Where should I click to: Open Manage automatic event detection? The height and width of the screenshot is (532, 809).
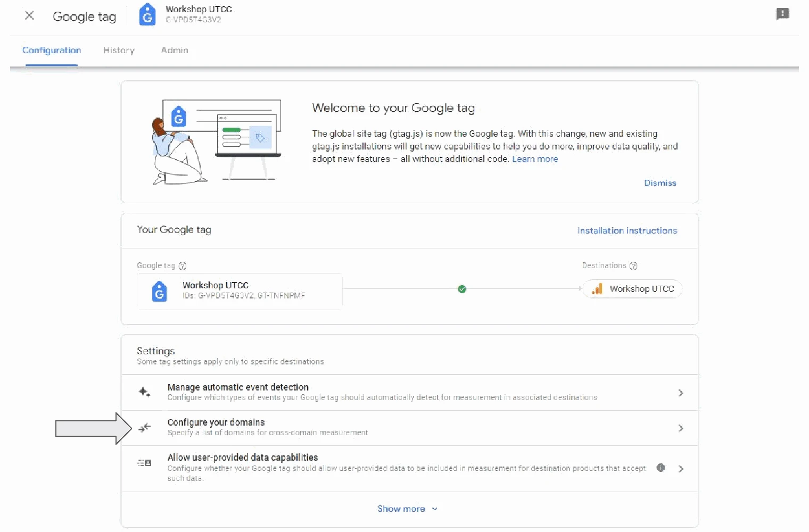coord(410,393)
